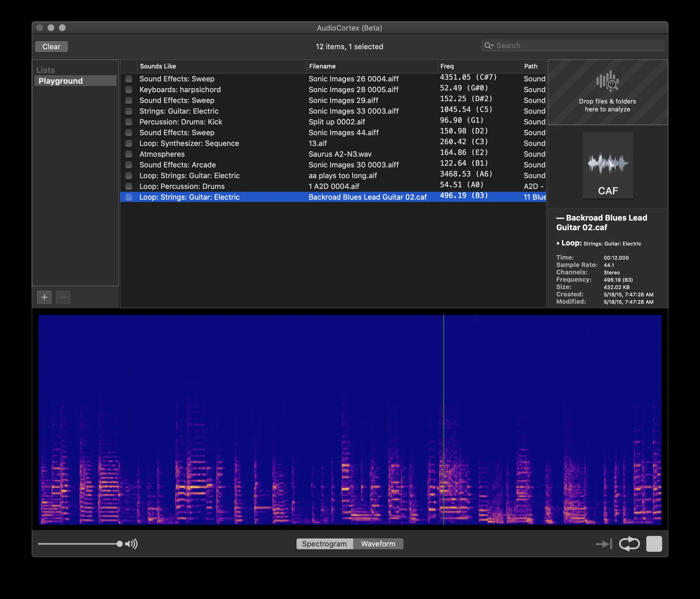Click the Clear button
This screenshot has height=599, width=700.
coord(51,47)
